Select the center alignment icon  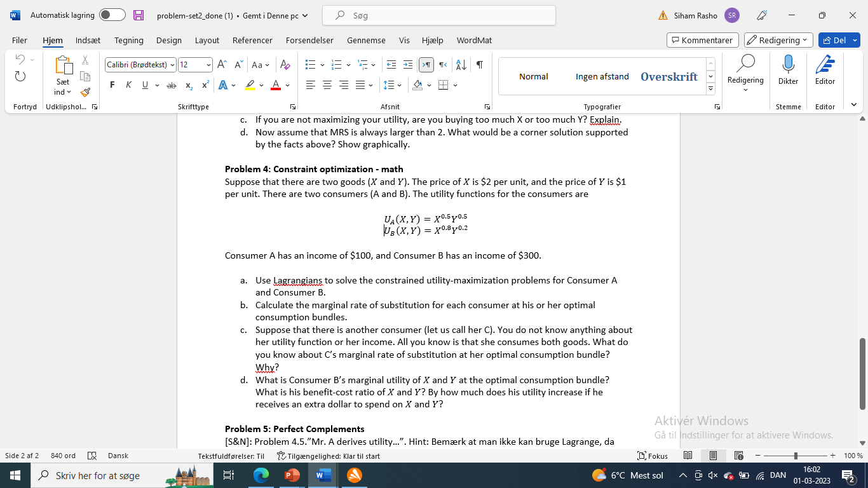pyautogui.click(x=328, y=85)
